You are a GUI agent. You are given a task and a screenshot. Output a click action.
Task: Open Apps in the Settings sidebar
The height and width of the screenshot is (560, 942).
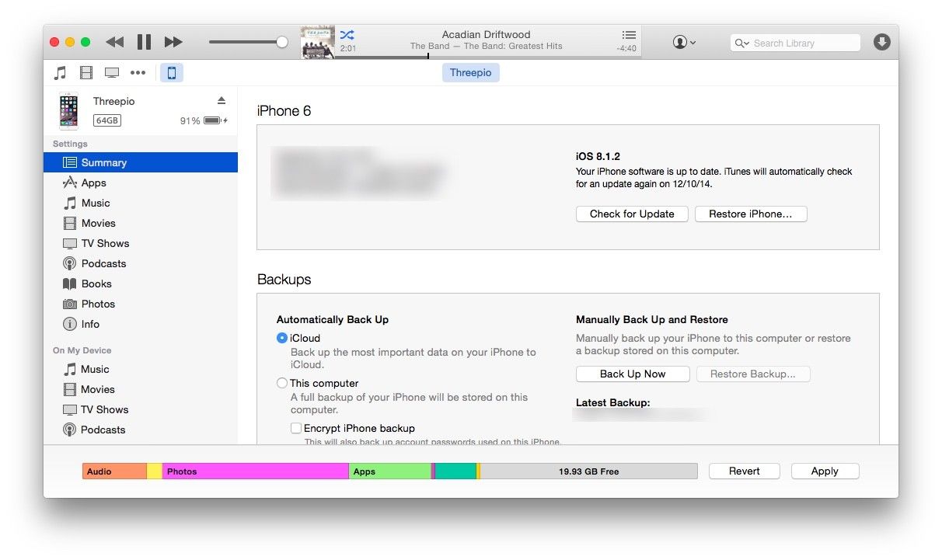[93, 183]
